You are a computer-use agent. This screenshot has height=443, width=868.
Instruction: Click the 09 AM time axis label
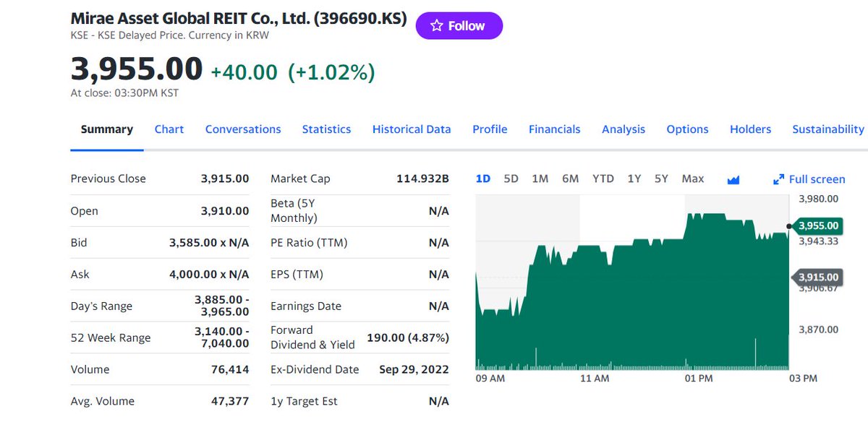[x=490, y=379]
